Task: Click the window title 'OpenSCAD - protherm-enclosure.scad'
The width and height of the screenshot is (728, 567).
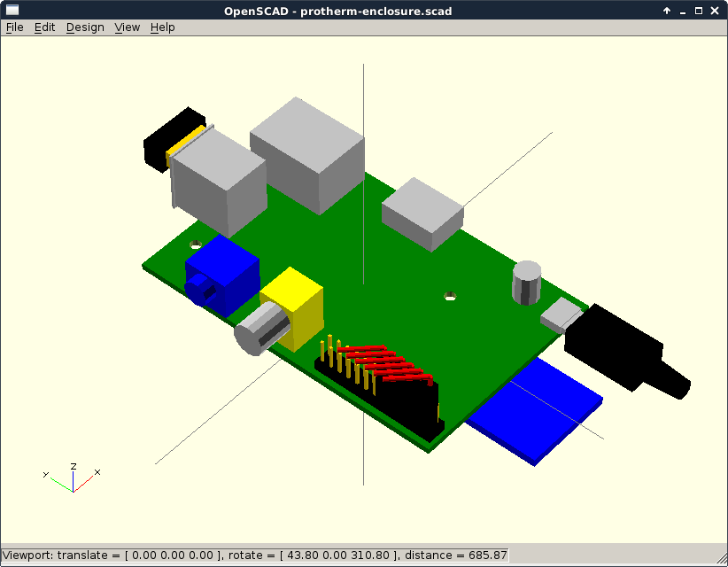Action: (x=337, y=11)
